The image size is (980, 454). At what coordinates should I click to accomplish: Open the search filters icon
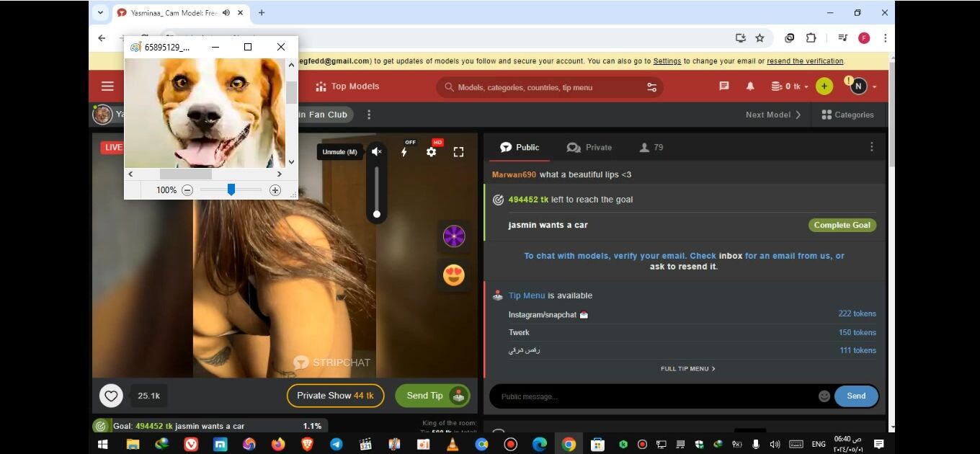pyautogui.click(x=651, y=87)
